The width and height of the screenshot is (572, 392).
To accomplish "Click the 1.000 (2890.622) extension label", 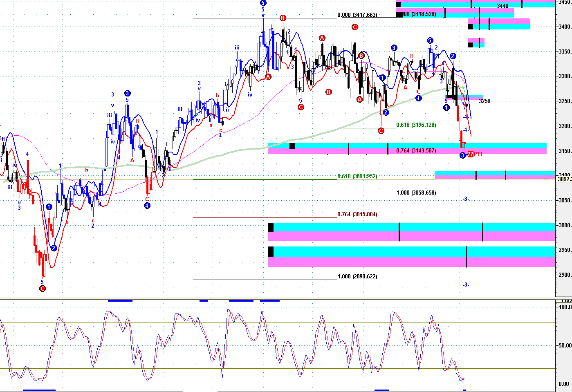I will [x=357, y=276].
